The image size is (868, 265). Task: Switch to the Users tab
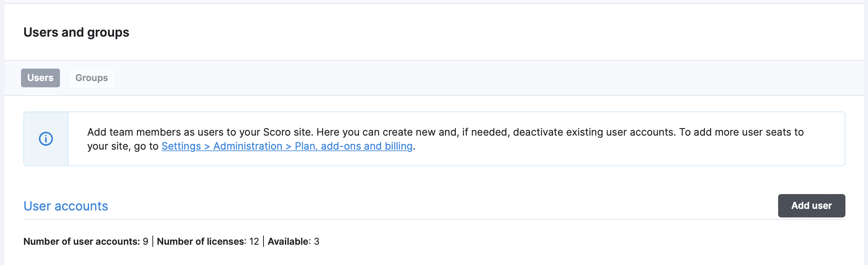[x=40, y=78]
